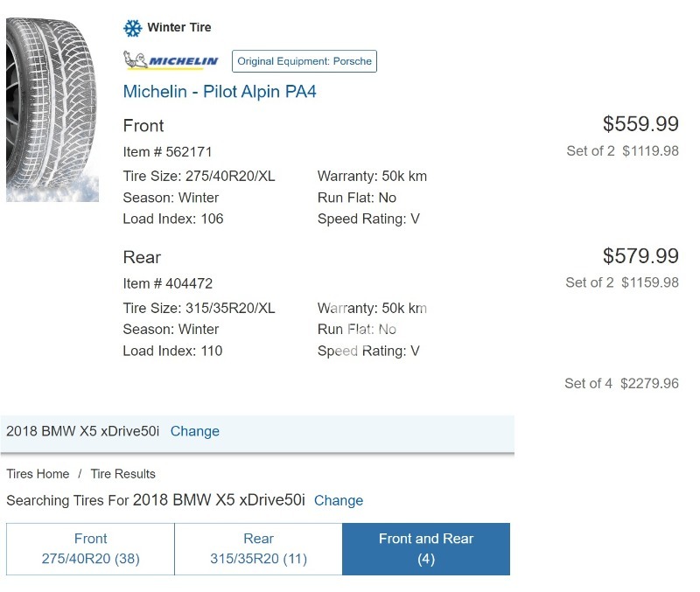Click Set of 4 total price
Viewport: 700px width, 592px height.
point(621,383)
